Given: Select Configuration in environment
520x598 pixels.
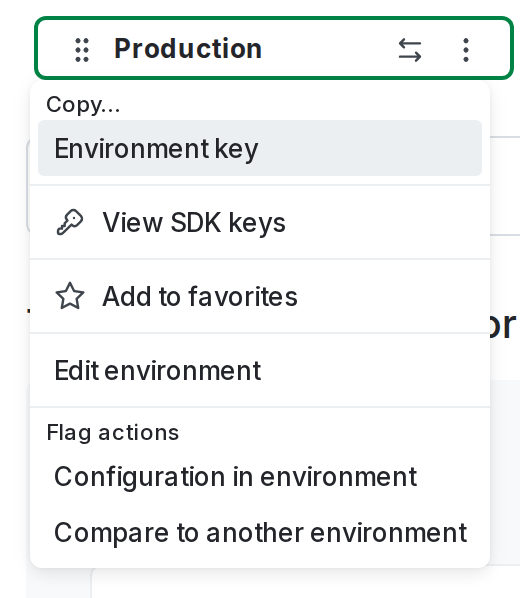Looking at the screenshot, I should point(260,477).
